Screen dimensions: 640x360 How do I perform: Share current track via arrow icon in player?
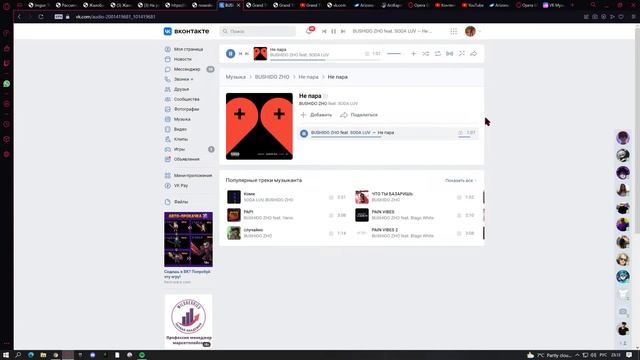click(x=473, y=53)
